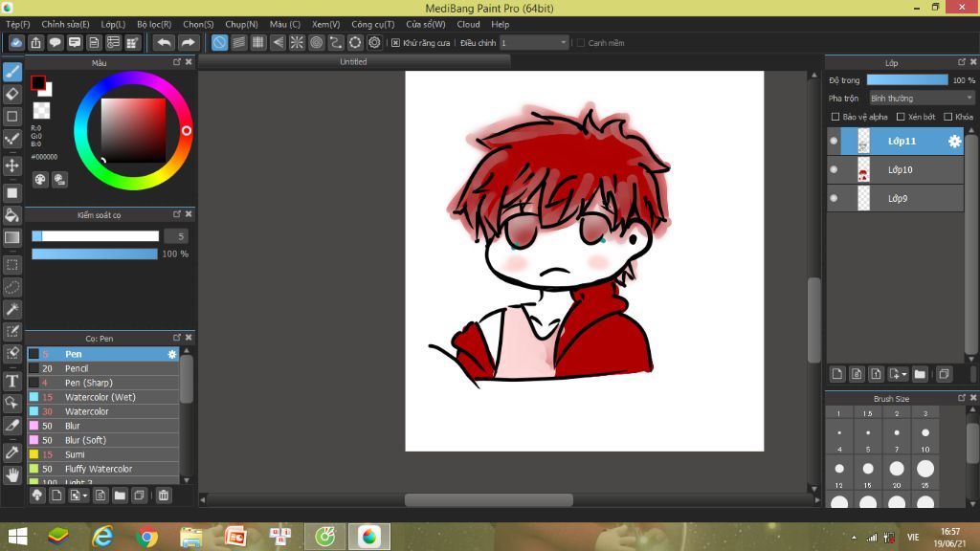Select the Gradient tool
Screen dimensions: 980x551
click(11, 237)
